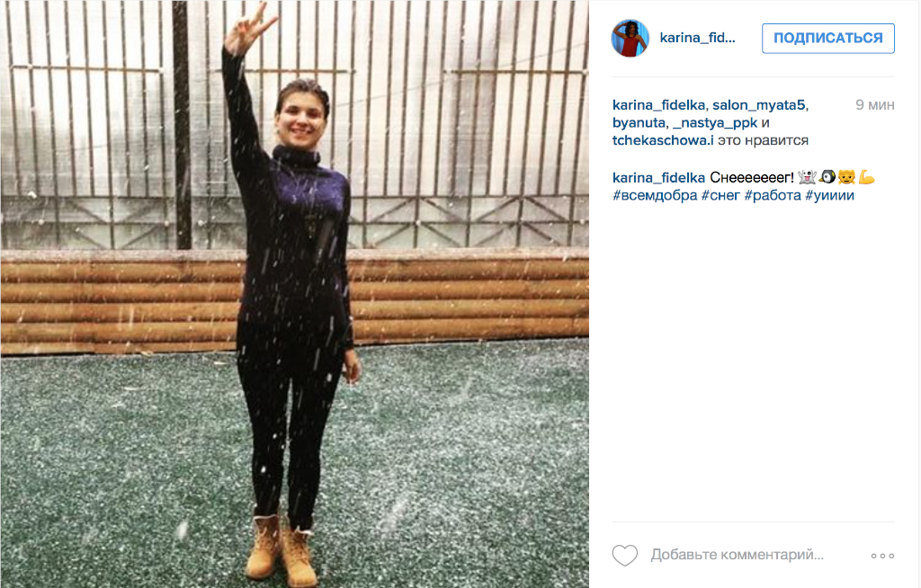The width and height of the screenshot is (921, 588).
Task: Like the post with the heart icon
Action: click(624, 555)
